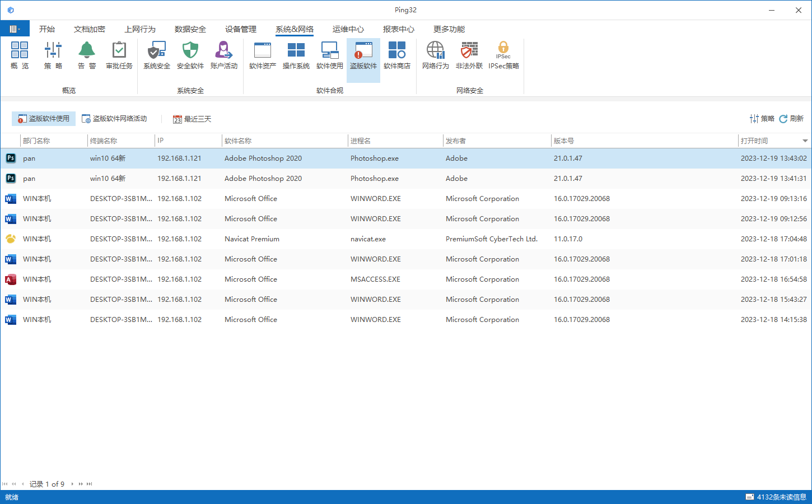Switch to the 文档加密 ribbon tab
The height and width of the screenshot is (504, 812).
point(90,29)
